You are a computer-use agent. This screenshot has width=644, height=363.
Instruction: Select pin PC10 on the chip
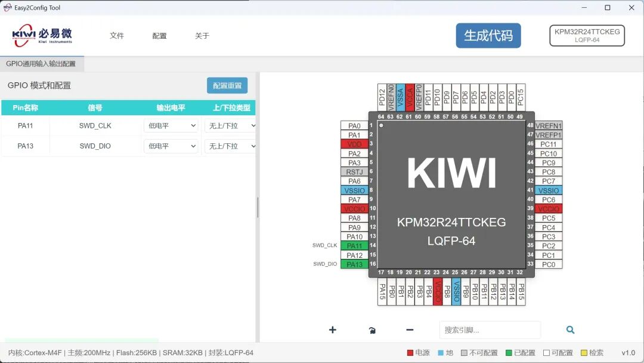coord(549,153)
